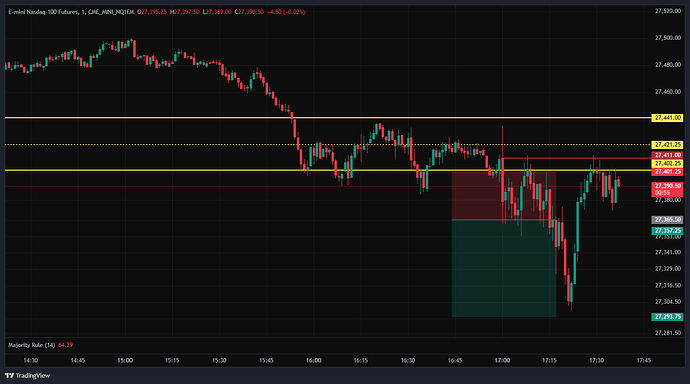
Task: Click the 27,329.00 price scale label
Action: [668, 269]
